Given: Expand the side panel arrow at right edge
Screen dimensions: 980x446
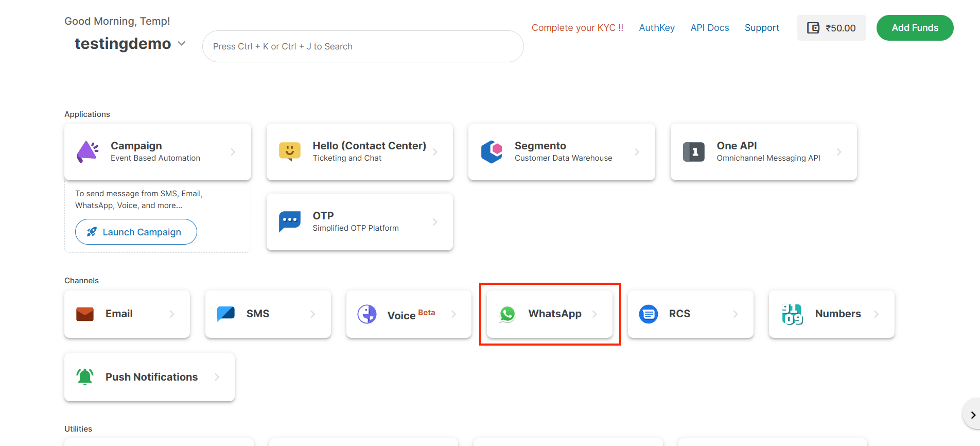Looking at the screenshot, I should 972,415.
